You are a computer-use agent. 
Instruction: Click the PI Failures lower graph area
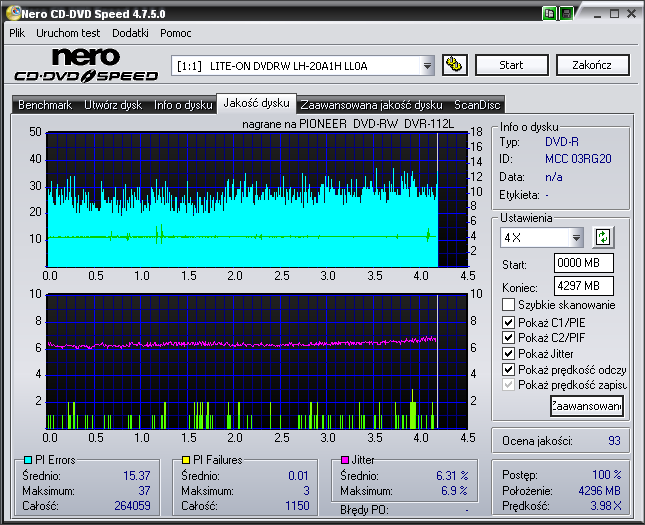(257, 361)
